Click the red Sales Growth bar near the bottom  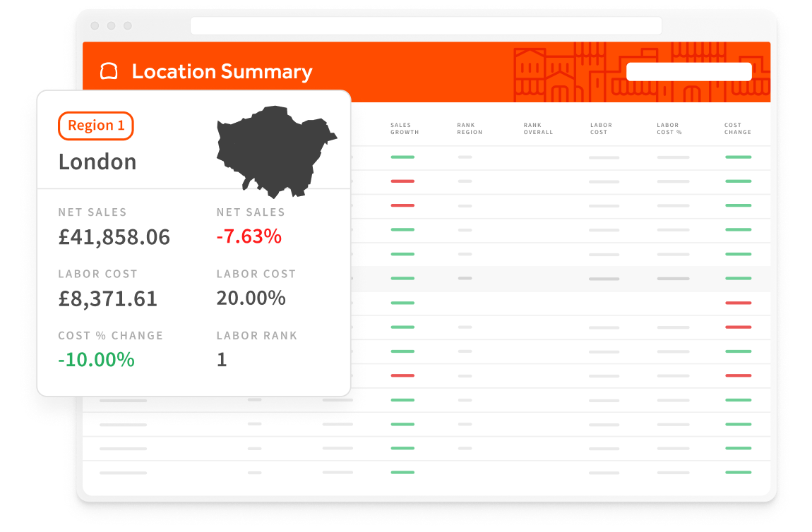point(402,375)
